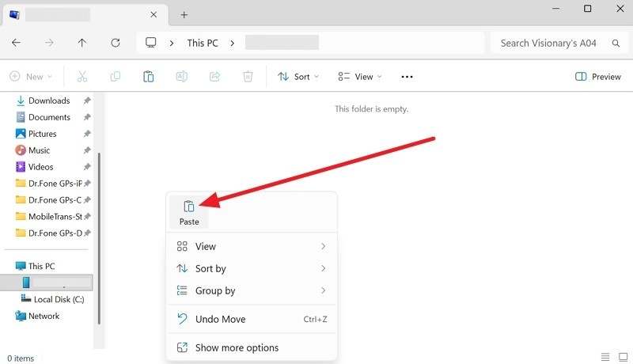Click the Delete trash icon

248,76
